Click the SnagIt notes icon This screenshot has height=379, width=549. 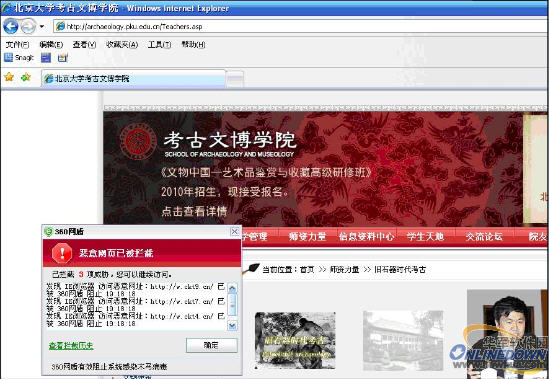tap(63, 58)
